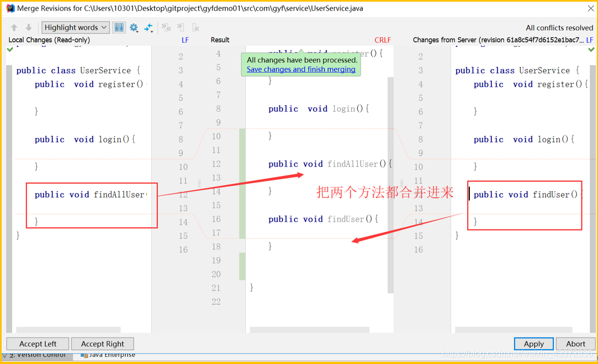Click the 'Local Changes (Read-only)' header
Screen dimensions: 598x364
point(49,40)
